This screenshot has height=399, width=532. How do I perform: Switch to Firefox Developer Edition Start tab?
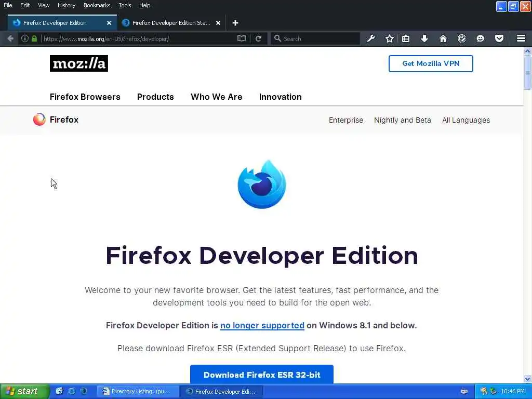170,23
